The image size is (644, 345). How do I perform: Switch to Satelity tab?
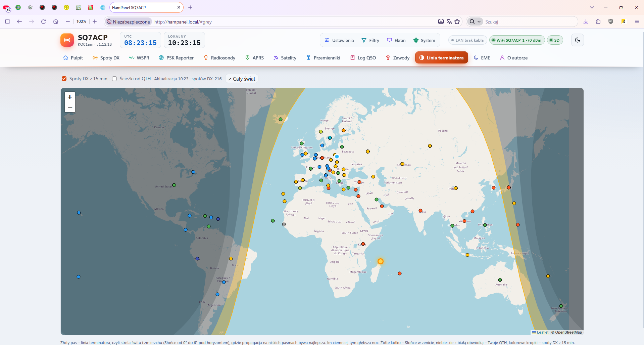(285, 58)
